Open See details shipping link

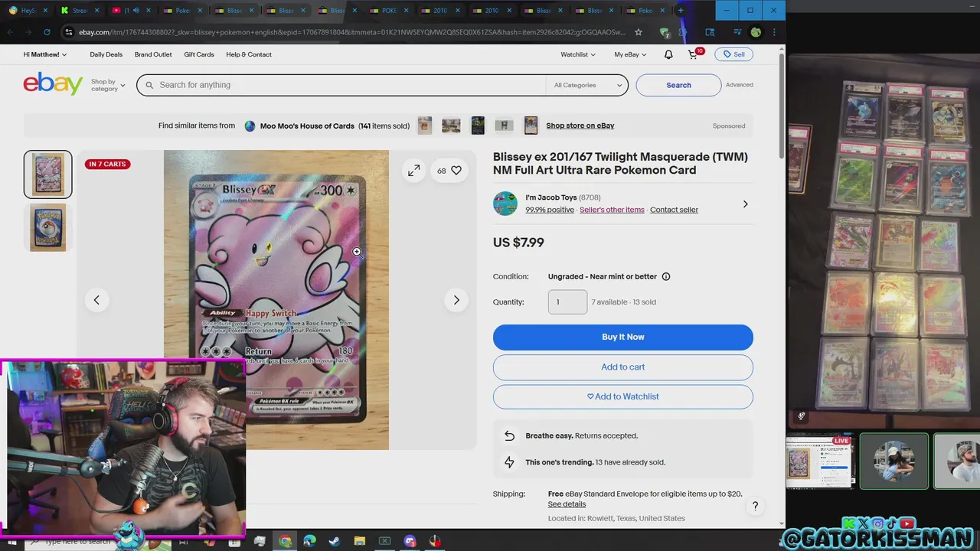[567, 504]
